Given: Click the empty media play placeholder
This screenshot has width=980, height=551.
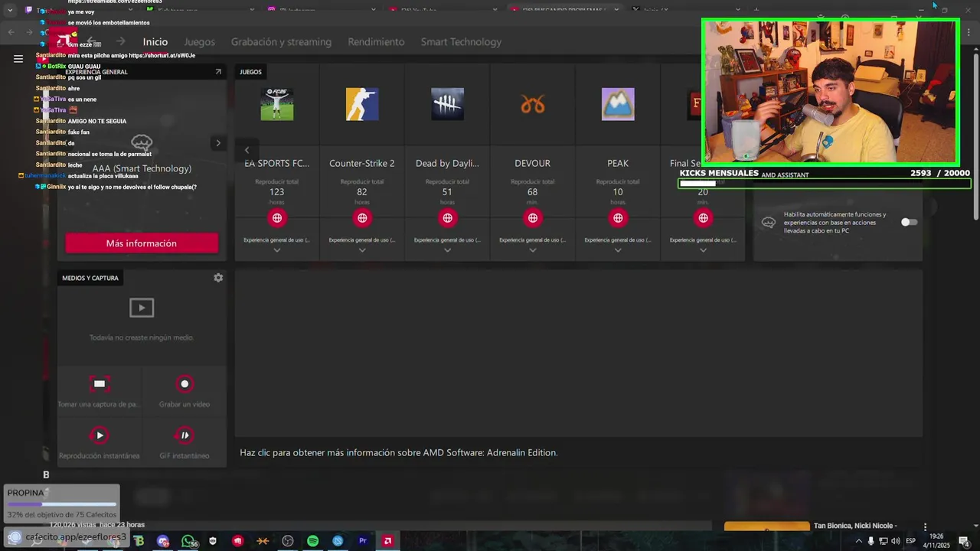Looking at the screenshot, I should [142, 308].
